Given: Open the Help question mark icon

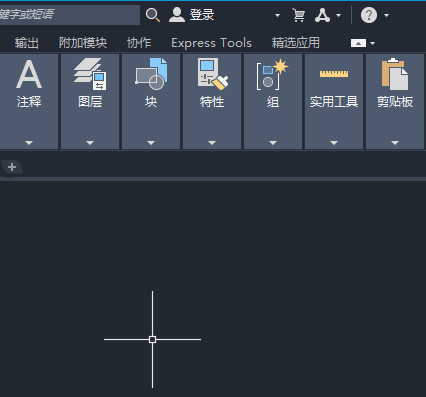Looking at the screenshot, I should click(x=369, y=15).
